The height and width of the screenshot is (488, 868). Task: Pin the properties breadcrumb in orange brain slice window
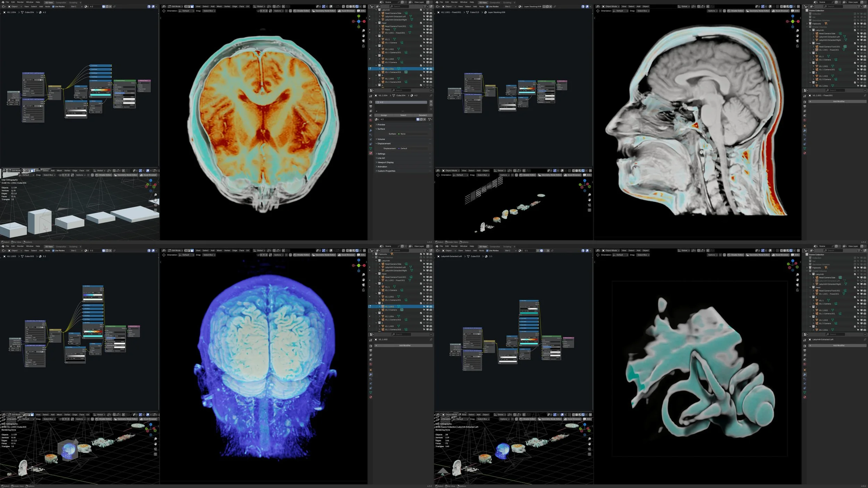[x=431, y=95]
